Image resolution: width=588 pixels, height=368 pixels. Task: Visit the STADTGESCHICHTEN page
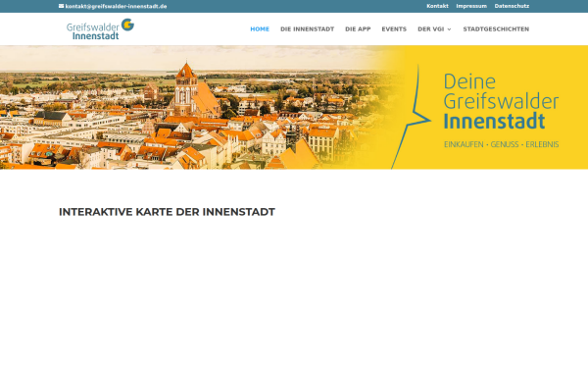(x=496, y=28)
